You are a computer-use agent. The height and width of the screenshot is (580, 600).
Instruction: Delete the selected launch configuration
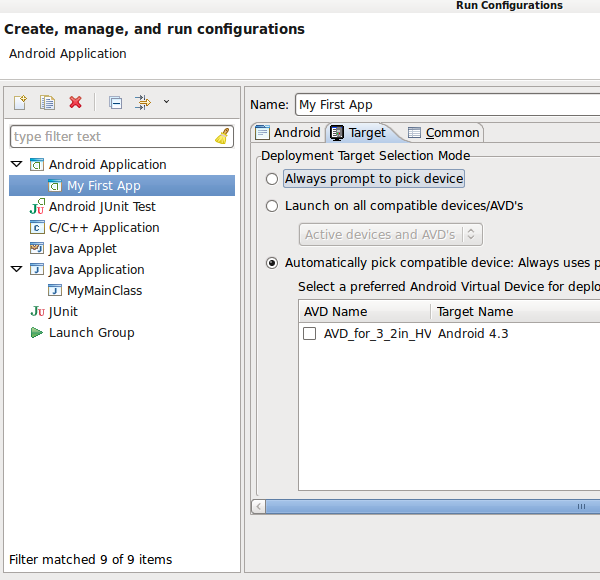pyautogui.click(x=75, y=102)
